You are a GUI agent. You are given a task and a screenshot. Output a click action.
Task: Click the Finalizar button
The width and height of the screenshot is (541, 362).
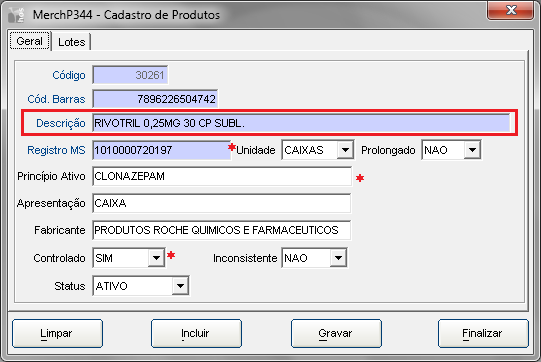[483, 333]
